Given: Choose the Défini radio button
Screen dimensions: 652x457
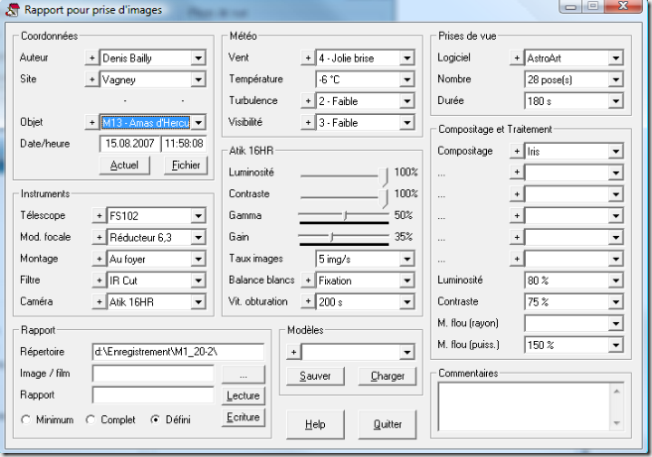Looking at the screenshot, I should [155, 419].
